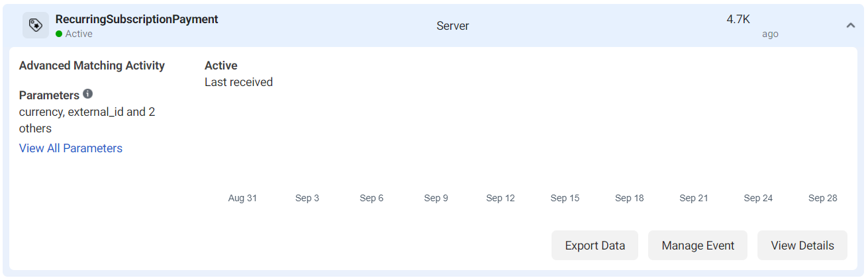Click the Sep 9 chart axis label
Screen dimensions: 868x280
(x=436, y=198)
